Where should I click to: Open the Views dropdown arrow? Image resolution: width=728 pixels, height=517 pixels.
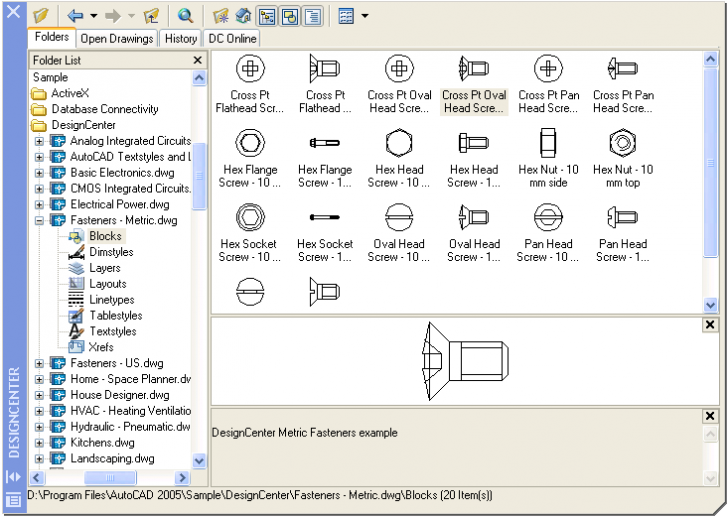[365, 16]
